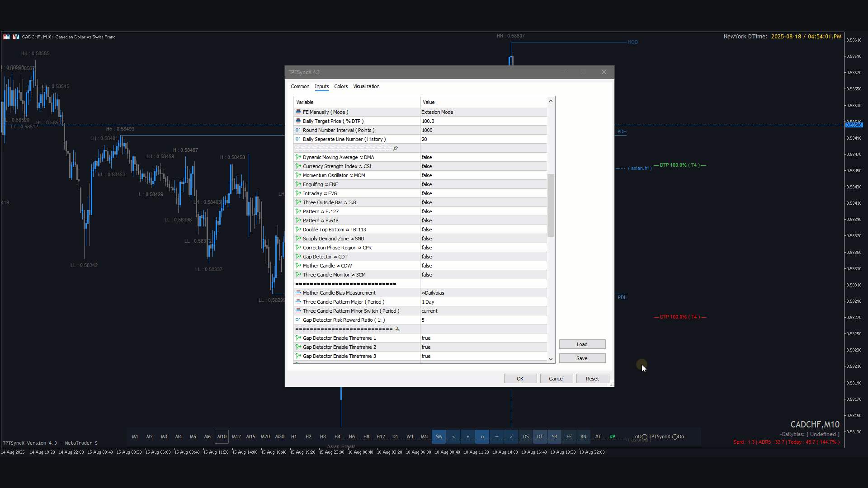Image resolution: width=868 pixels, height=488 pixels.
Task: Edit Round Number Interval value 1000
Action: (483, 130)
